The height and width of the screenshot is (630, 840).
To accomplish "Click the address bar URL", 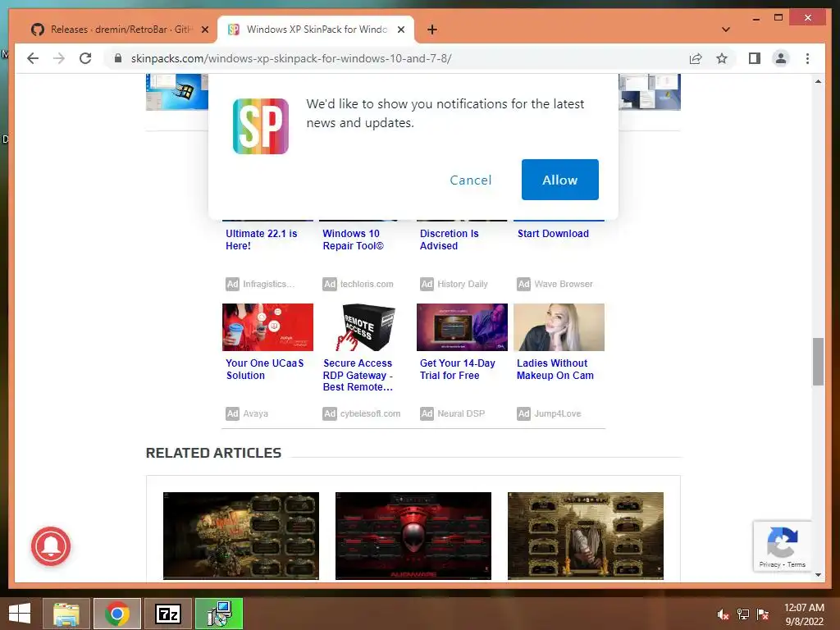I will (291, 58).
